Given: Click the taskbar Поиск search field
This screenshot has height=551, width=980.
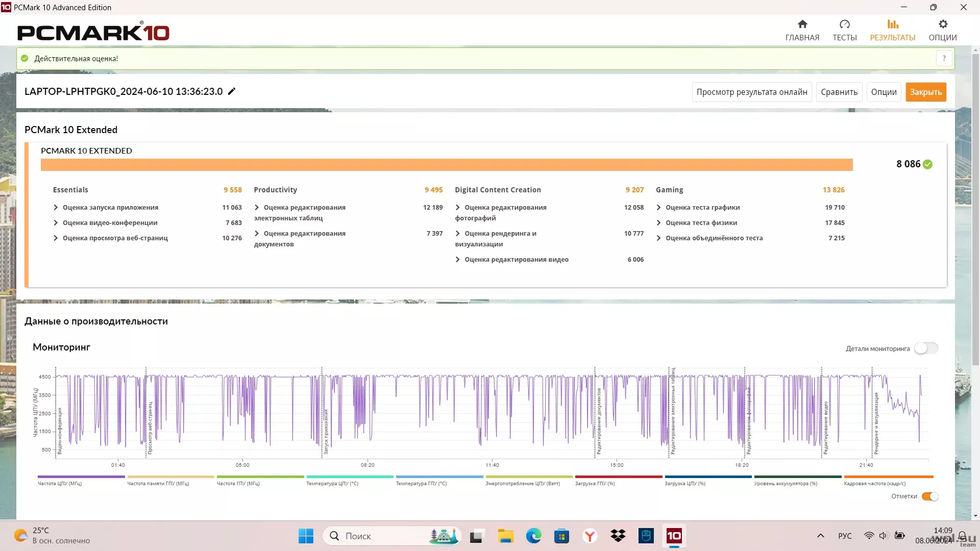Looking at the screenshot, I should [392, 536].
